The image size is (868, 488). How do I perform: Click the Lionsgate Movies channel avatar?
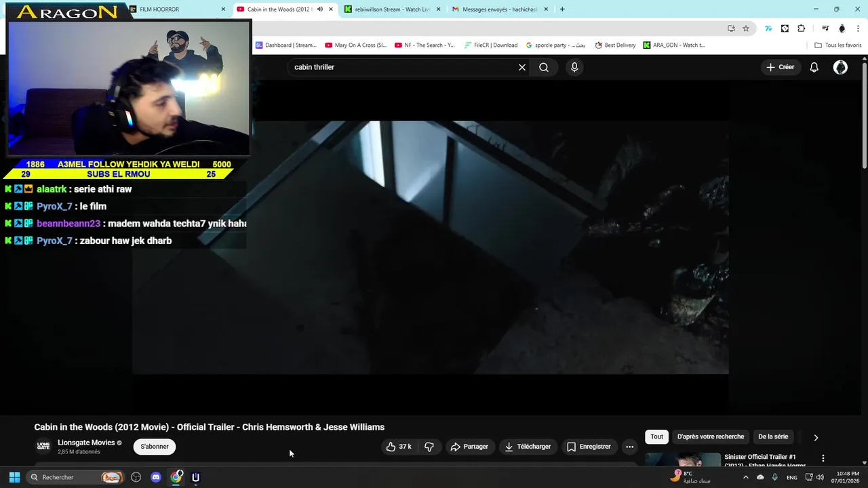tap(43, 447)
